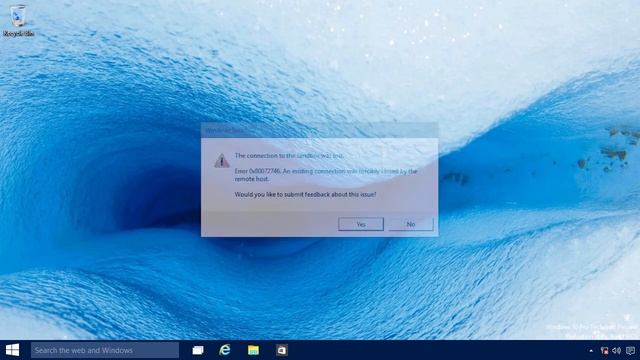Image resolution: width=640 pixels, height=360 pixels.
Task: Launch Internet Explorer from the taskbar
Action: coord(225,350)
